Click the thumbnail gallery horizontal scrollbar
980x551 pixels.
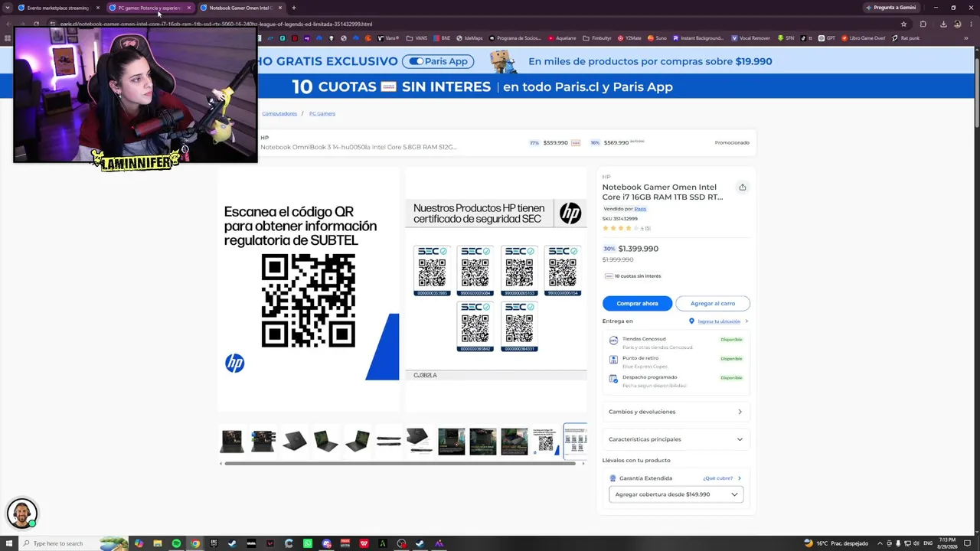pyautogui.click(x=400, y=463)
